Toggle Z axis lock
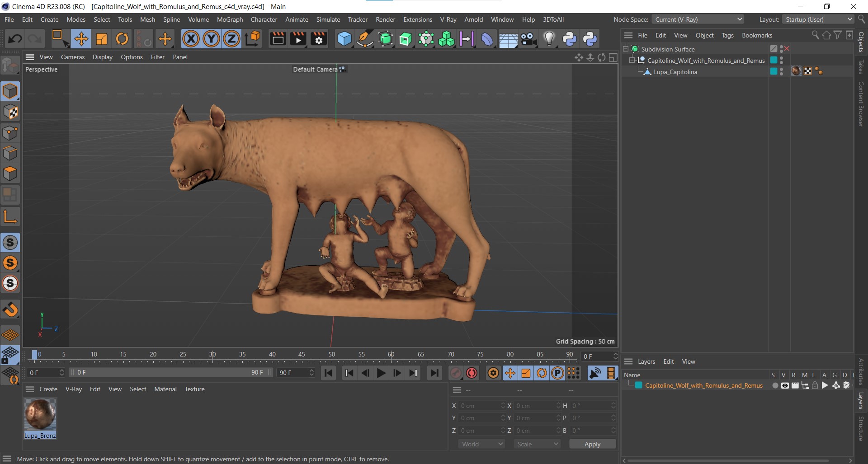The image size is (868, 464). (231, 39)
